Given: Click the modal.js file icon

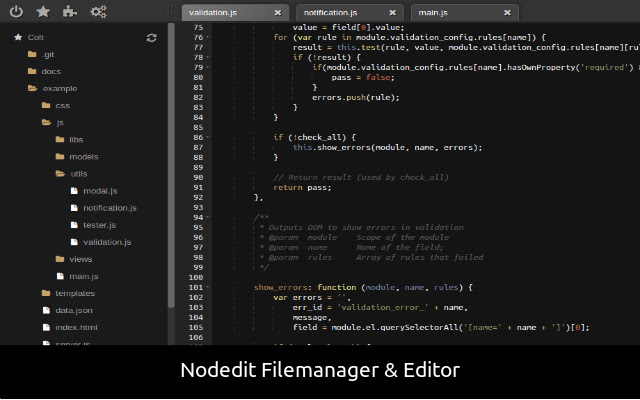Looking at the screenshot, I should (74, 191).
